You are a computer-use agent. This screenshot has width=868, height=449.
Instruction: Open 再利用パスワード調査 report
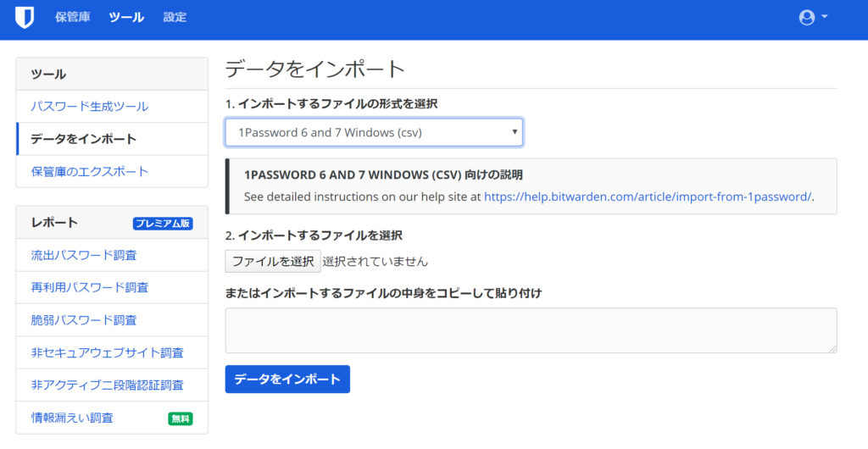click(x=112, y=287)
